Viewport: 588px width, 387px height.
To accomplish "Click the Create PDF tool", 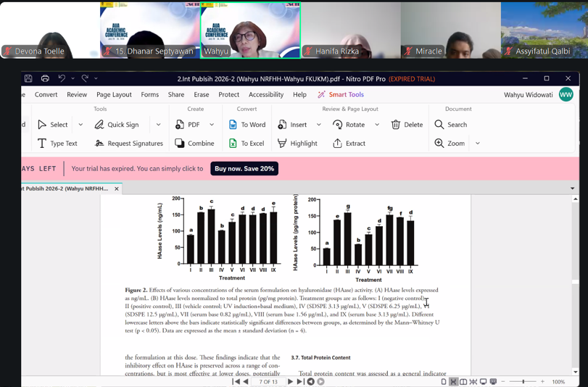I will click(188, 125).
